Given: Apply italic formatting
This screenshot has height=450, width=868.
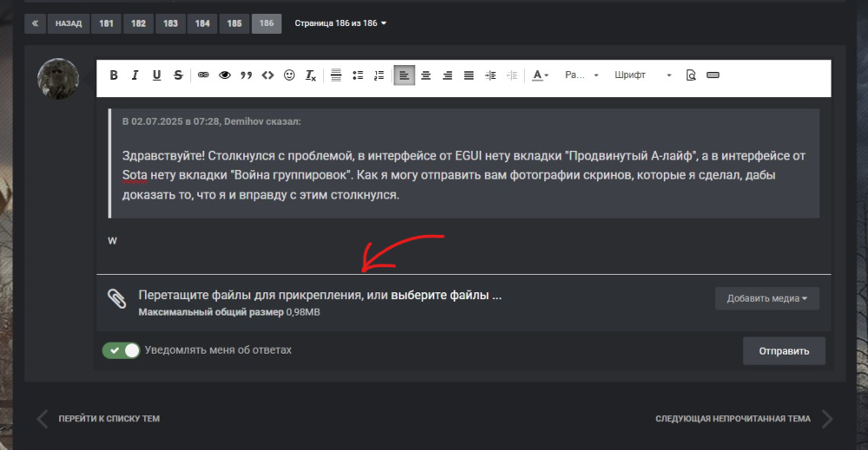Looking at the screenshot, I should (135, 75).
